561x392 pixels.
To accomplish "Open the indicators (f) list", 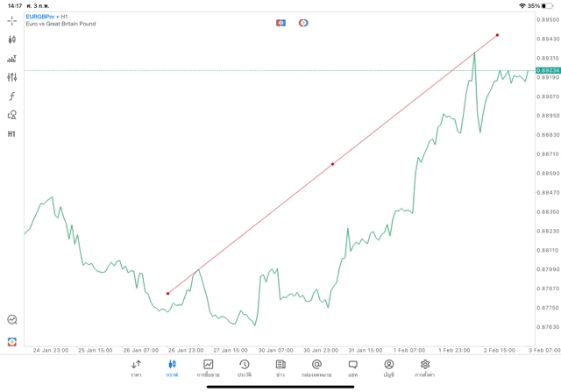I will pyautogui.click(x=11, y=96).
